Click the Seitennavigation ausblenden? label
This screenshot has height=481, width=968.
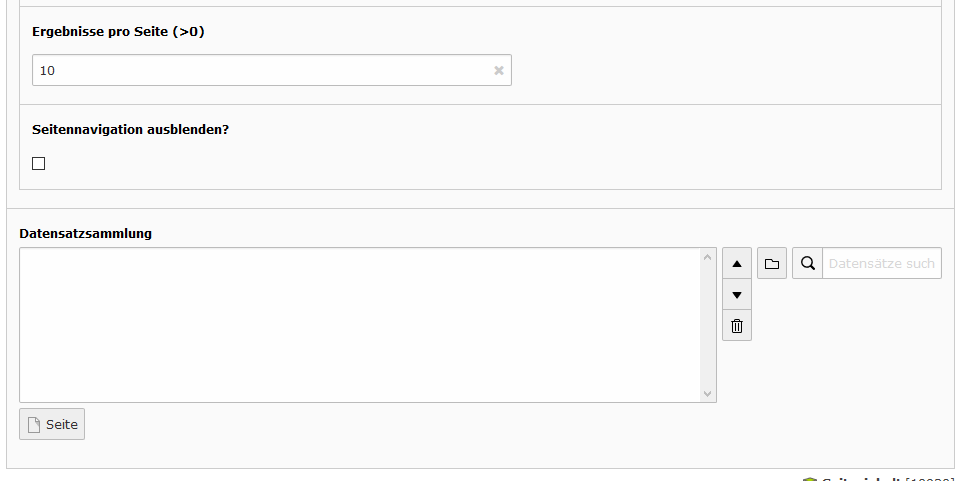(130, 130)
